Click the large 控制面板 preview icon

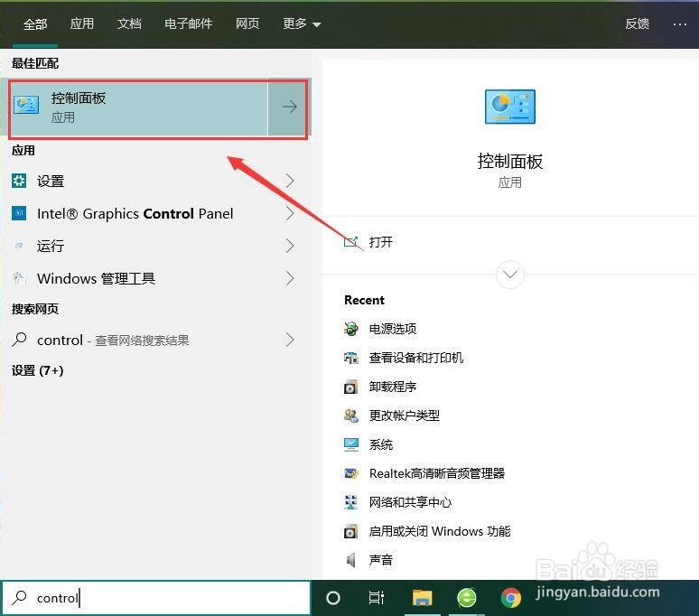coord(510,107)
